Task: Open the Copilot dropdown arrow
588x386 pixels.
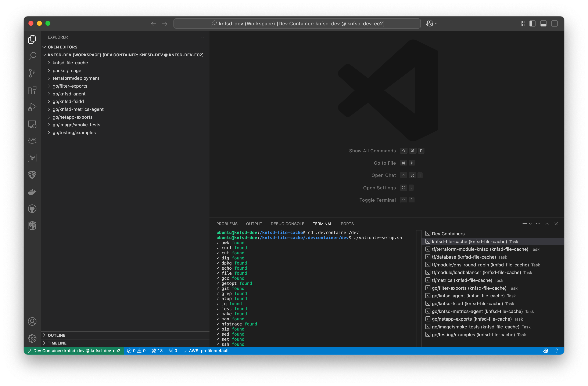Action: (x=436, y=24)
